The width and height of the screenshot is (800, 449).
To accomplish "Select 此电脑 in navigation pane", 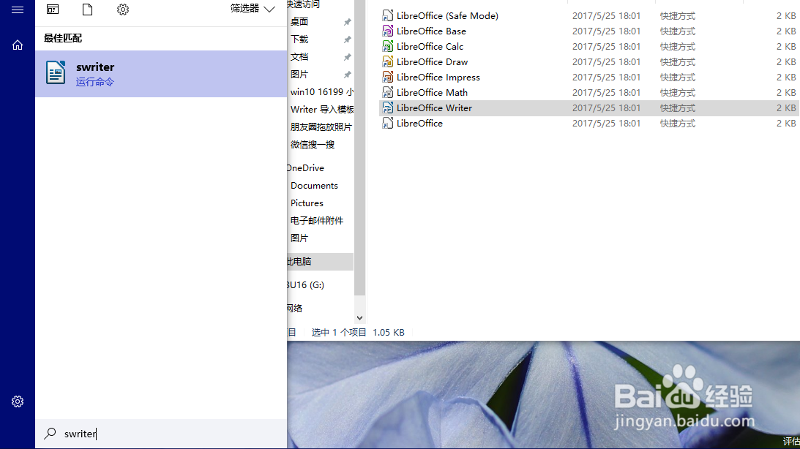I will [320, 262].
